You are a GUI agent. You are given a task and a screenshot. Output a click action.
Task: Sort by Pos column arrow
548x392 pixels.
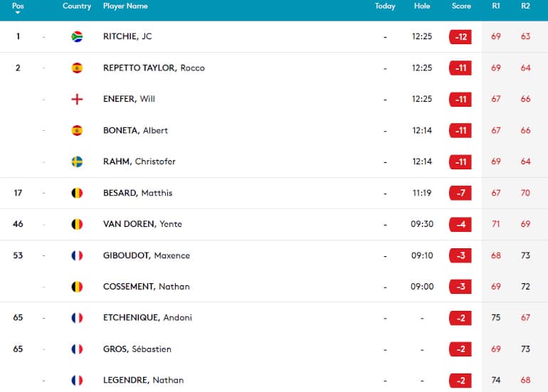coord(18,13)
